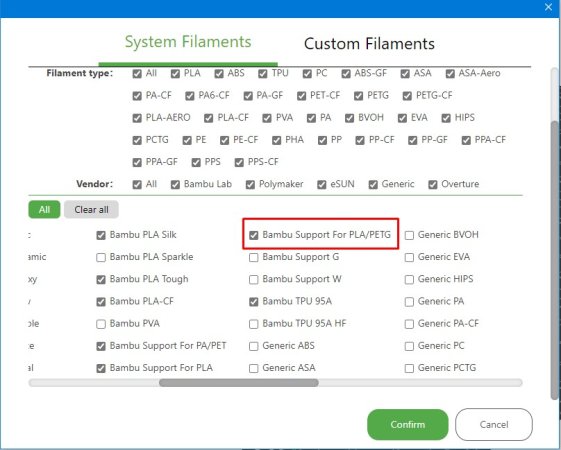This screenshot has width=561, height=450.
Task: Switch to the System Filaments tab
Action: (188, 42)
